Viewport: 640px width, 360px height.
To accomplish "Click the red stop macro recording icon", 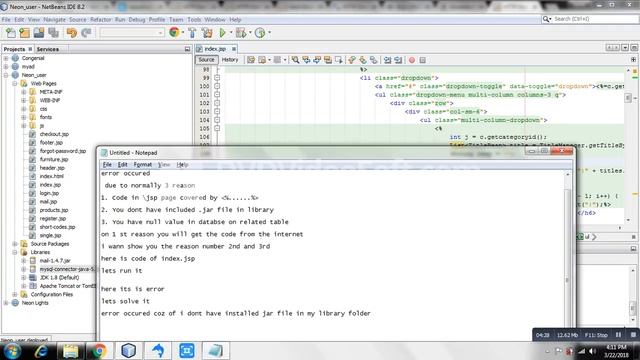I will pyautogui.click(x=412, y=60).
